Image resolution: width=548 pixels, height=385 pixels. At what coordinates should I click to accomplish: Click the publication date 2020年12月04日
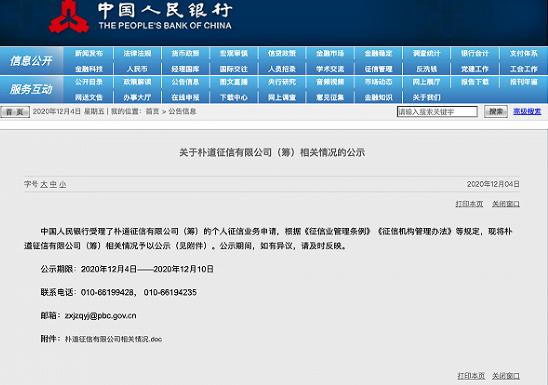click(x=493, y=184)
